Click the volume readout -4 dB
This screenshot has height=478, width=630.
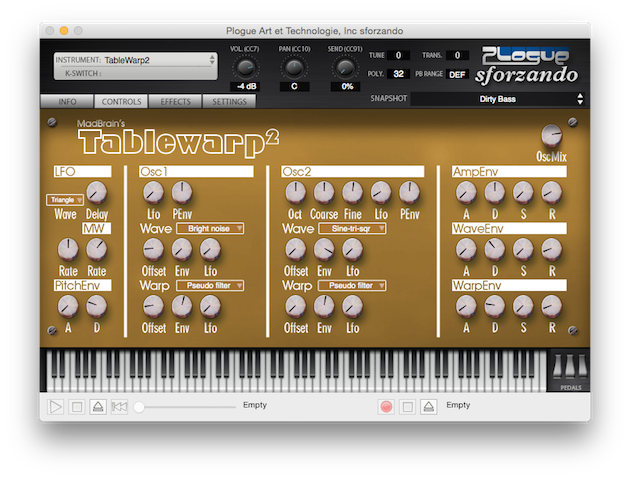[x=246, y=86]
